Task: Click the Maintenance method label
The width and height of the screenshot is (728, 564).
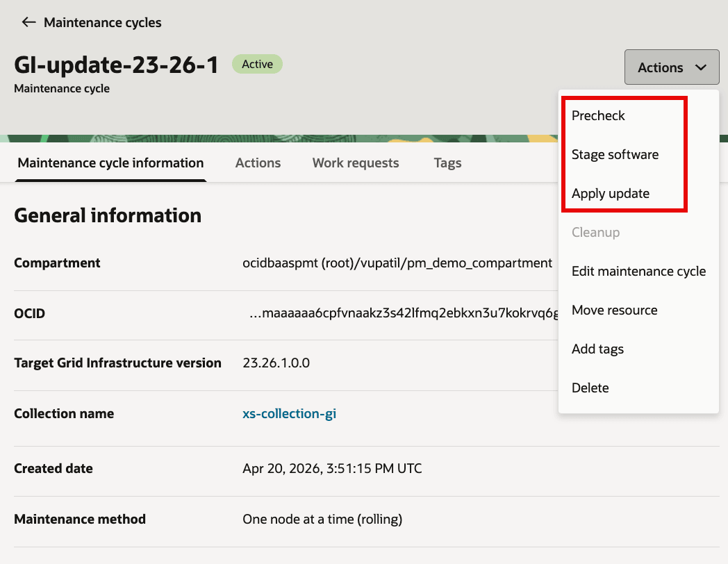Action: [79, 519]
